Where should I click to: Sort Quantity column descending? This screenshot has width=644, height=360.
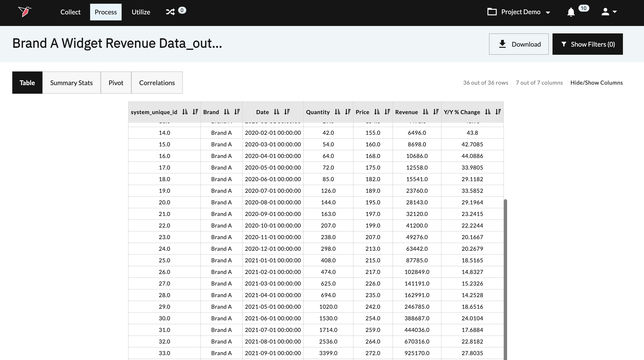pyautogui.click(x=347, y=112)
